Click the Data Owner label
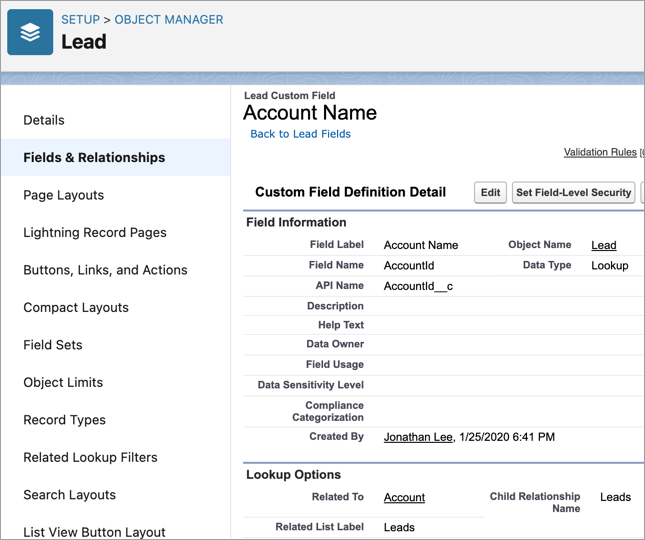 [x=335, y=344]
